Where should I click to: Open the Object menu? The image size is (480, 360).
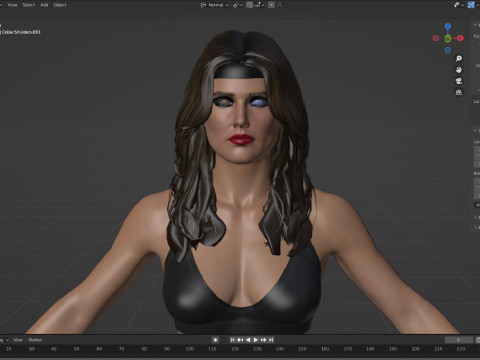pos(60,5)
